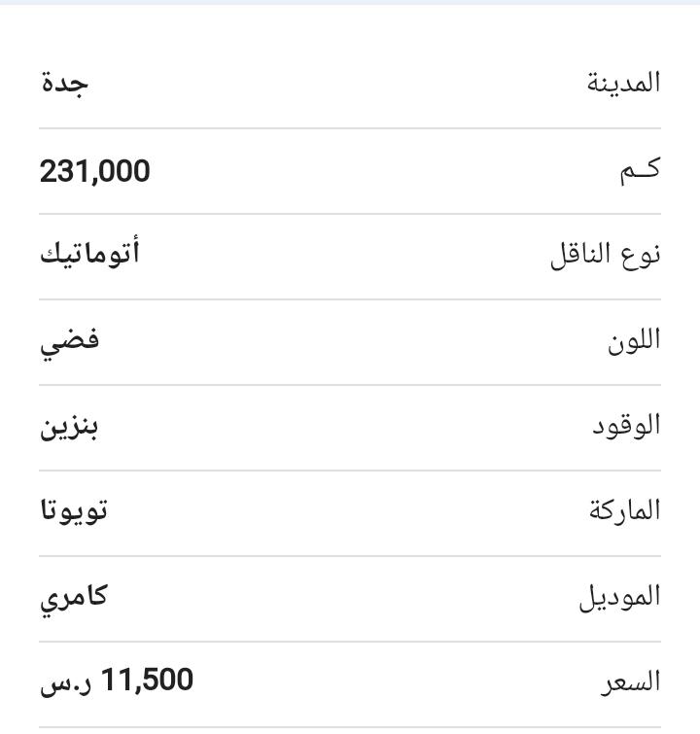Select the price amount 11,500
The image size is (700, 734).
147,680
